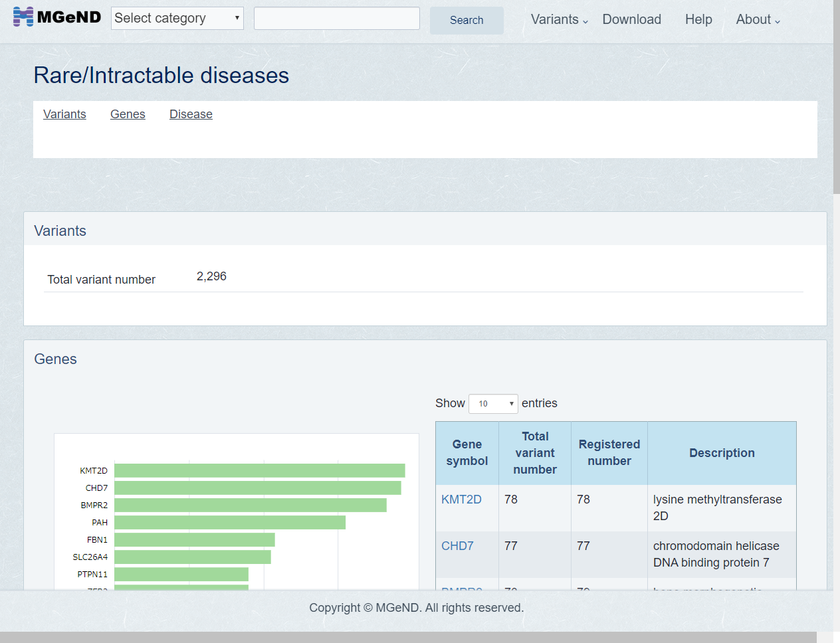Screen dimensions: 840x643
Task: Jump to the Genes section link
Action: pyautogui.click(x=128, y=114)
